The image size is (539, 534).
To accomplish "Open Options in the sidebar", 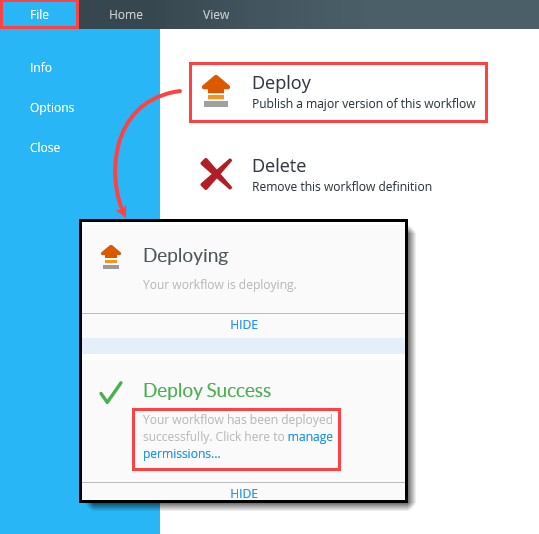I will (x=52, y=108).
